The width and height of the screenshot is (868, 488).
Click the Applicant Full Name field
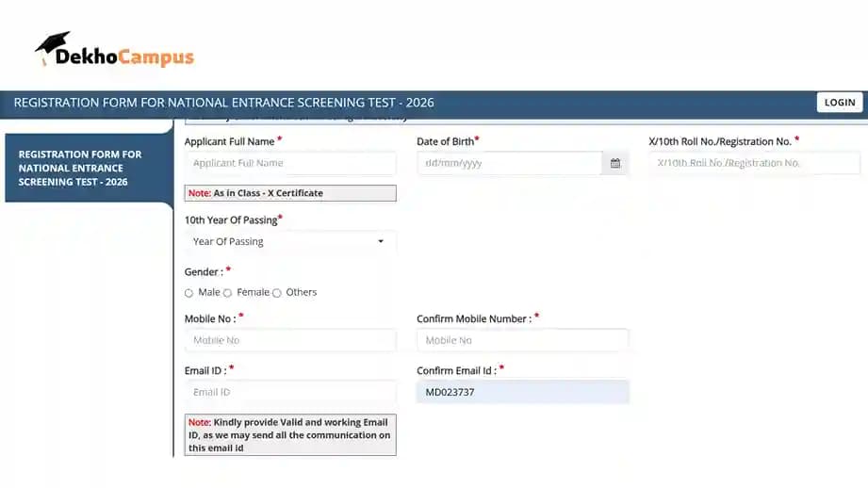pyautogui.click(x=289, y=163)
